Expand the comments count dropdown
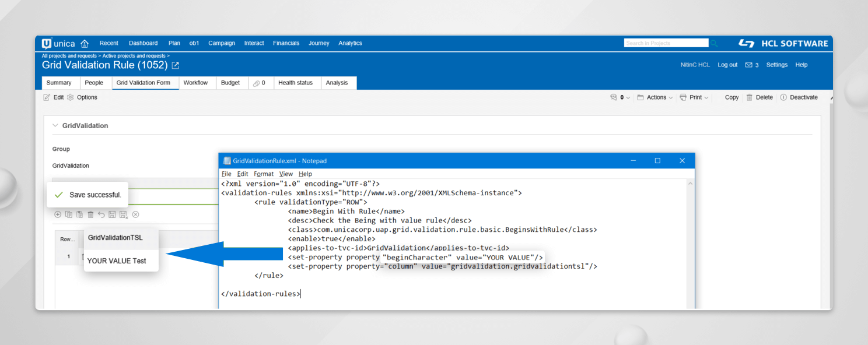This screenshot has width=868, height=345. (x=620, y=97)
